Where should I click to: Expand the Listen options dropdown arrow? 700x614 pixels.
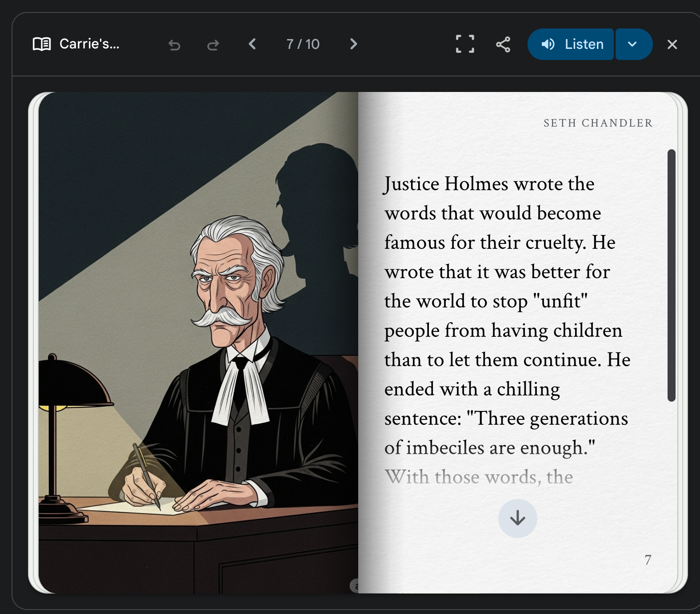click(x=634, y=44)
